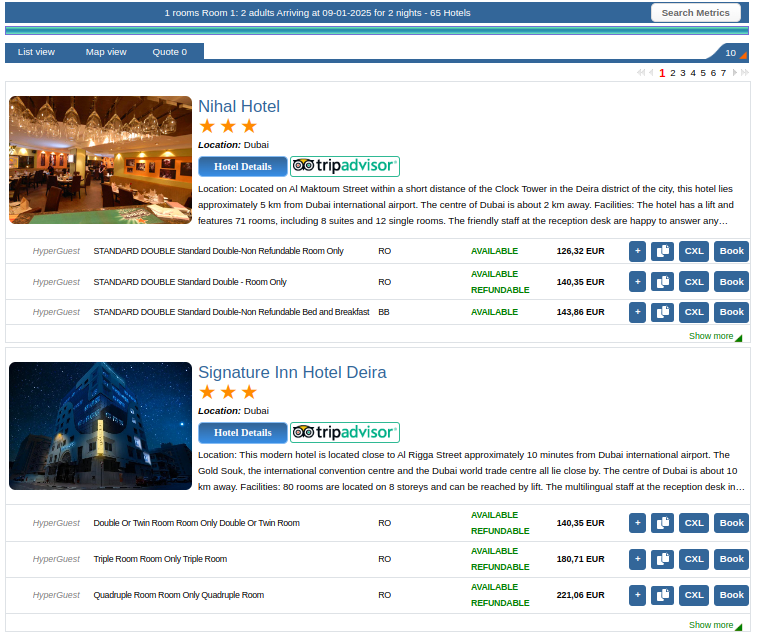The height and width of the screenshot is (636, 757).
Task: Jump to first page arrow in pagination
Action: [x=641, y=72]
